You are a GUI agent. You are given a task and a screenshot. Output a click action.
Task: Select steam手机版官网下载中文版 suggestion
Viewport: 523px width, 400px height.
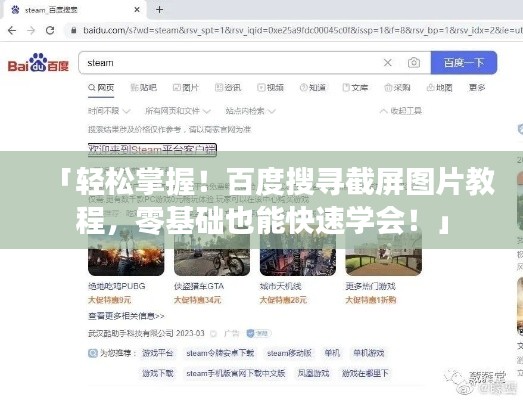tap(235, 373)
